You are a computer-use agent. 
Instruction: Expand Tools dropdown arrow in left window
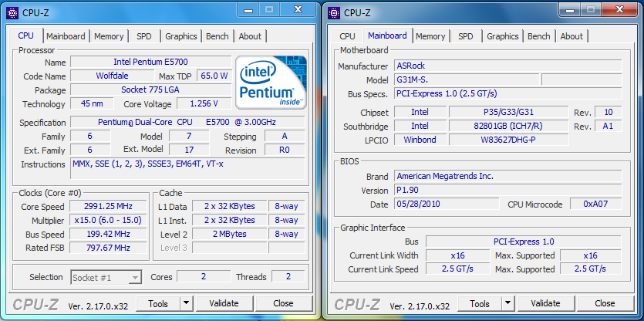[x=187, y=304]
